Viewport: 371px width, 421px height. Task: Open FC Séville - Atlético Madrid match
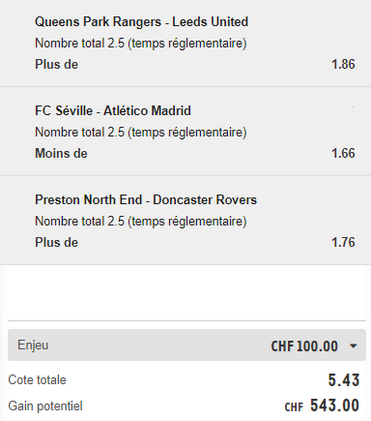coord(113,111)
